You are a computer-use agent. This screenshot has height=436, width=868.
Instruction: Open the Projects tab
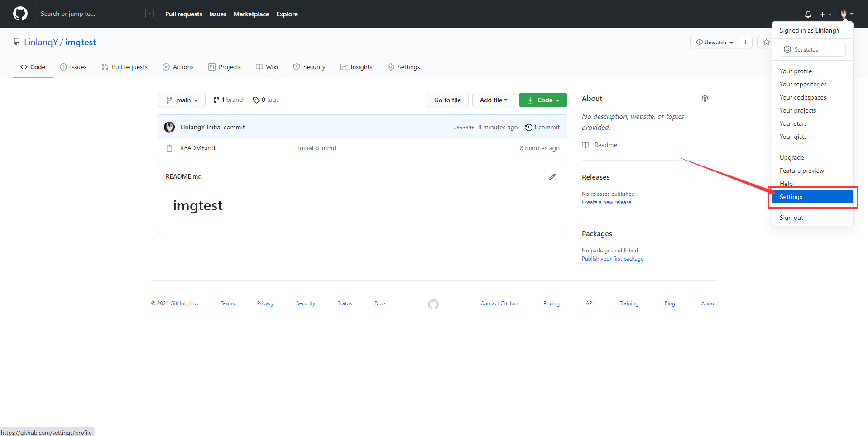[225, 67]
